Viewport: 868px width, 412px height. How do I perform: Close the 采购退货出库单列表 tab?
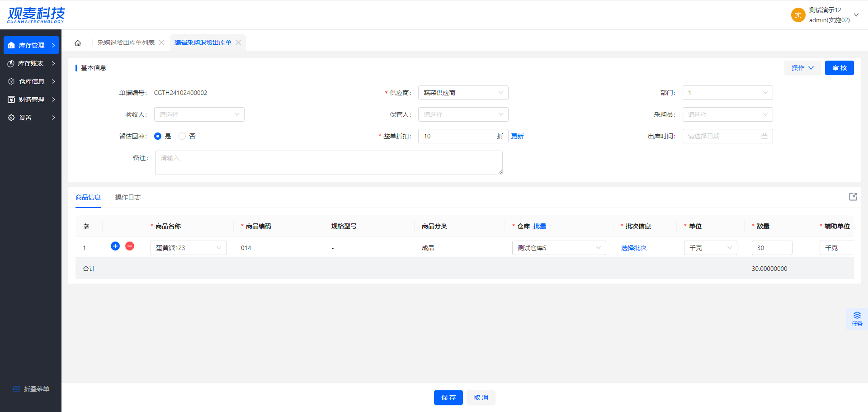[x=161, y=43]
